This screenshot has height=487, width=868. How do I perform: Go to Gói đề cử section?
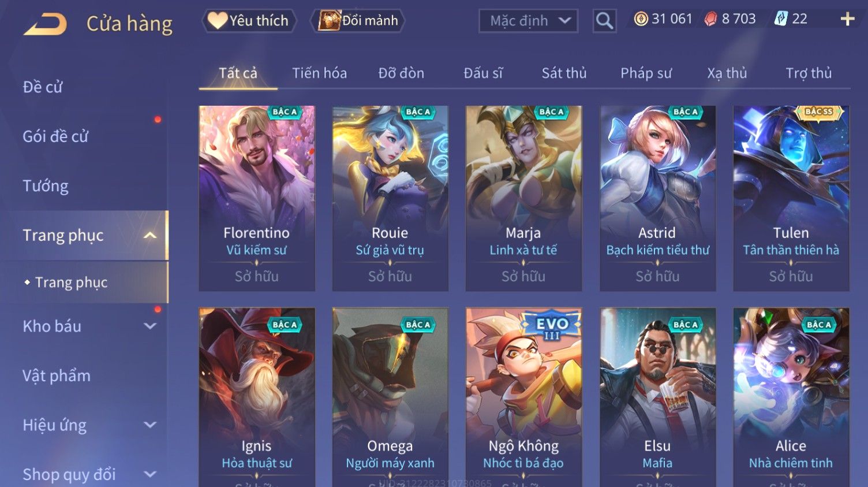[x=55, y=137]
